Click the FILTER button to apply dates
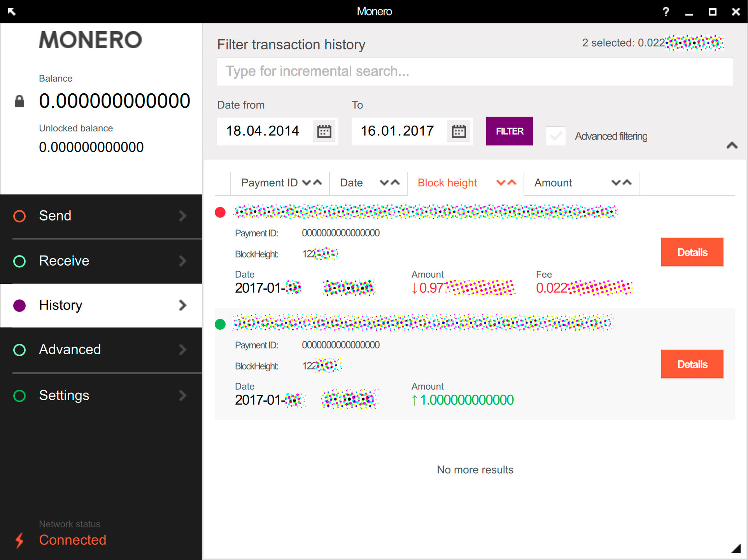Image resolution: width=748 pixels, height=560 pixels. [510, 131]
